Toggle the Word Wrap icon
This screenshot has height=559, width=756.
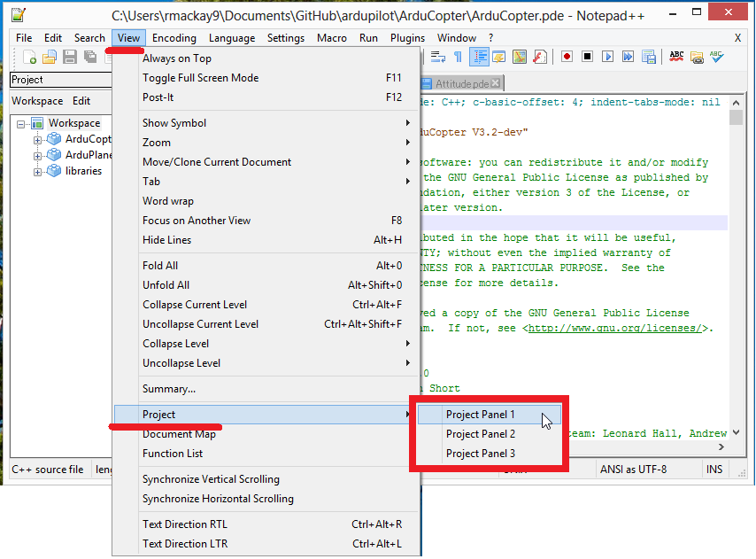[x=438, y=56]
